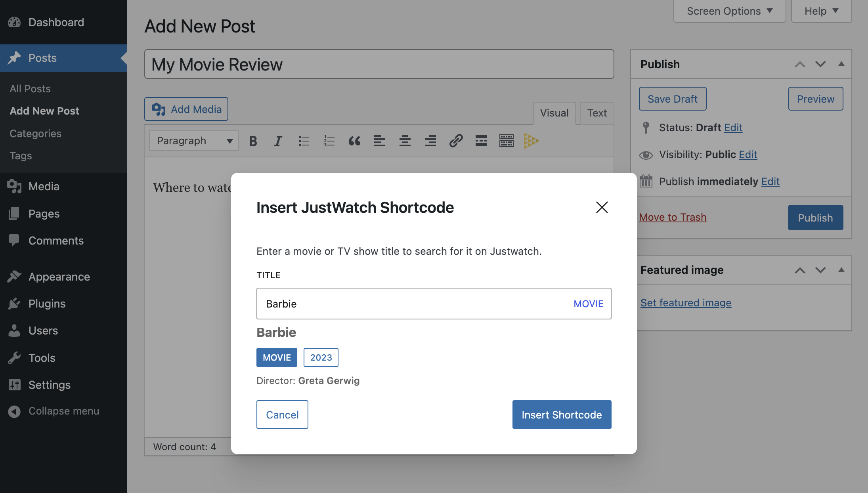
Task: Collapse the Publish panel
Action: (x=841, y=64)
